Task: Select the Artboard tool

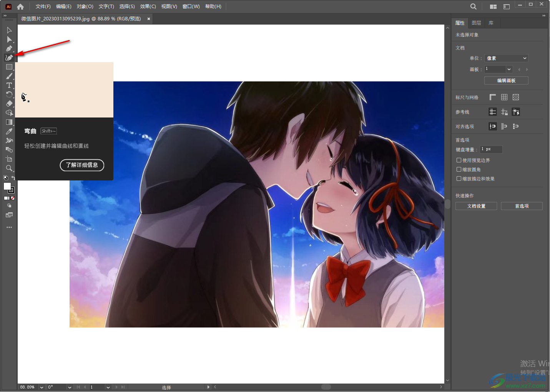Action: pos(9,159)
